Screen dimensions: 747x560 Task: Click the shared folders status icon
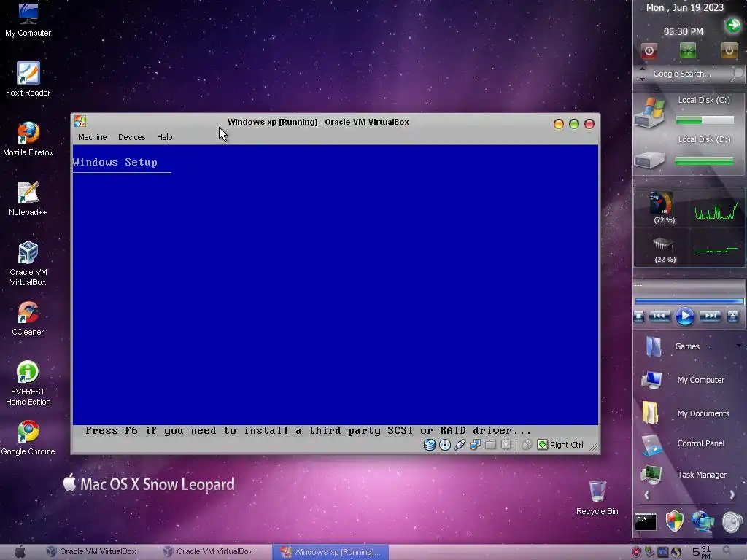490,445
